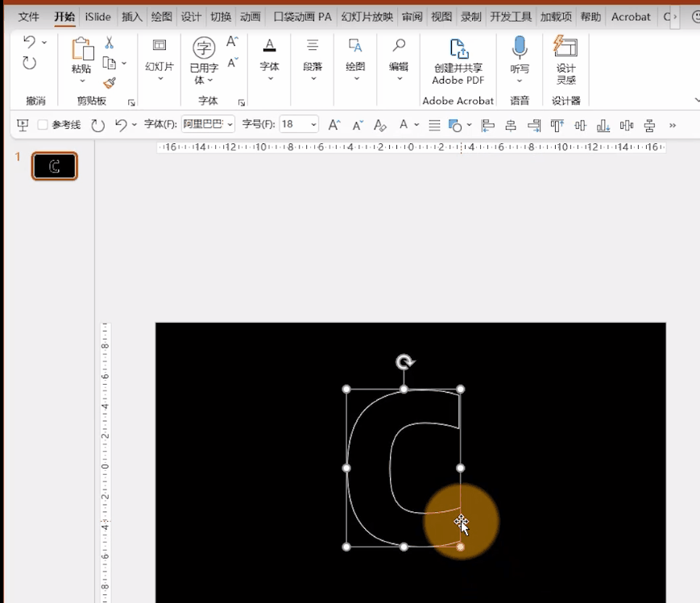The image size is (700, 603).
Task: Increase font size in quick toolbar
Action: point(334,125)
